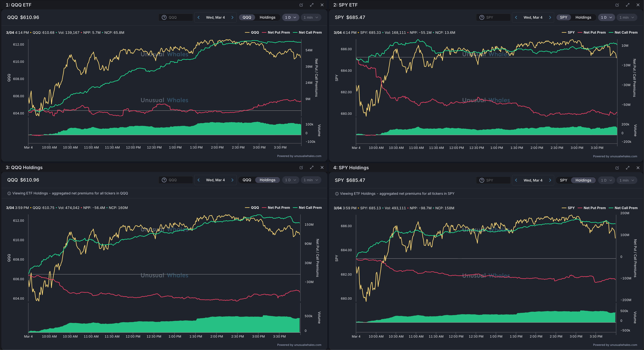
Task: Open 1 D range dropdown in SPY ETF panel
Action: (x=606, y=18)
